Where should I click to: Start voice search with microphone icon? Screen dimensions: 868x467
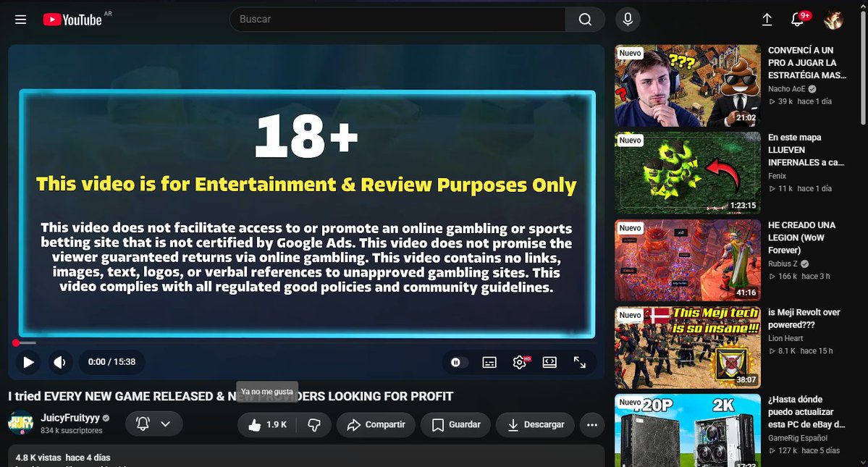pyautogui.click(x=628, y=20)
